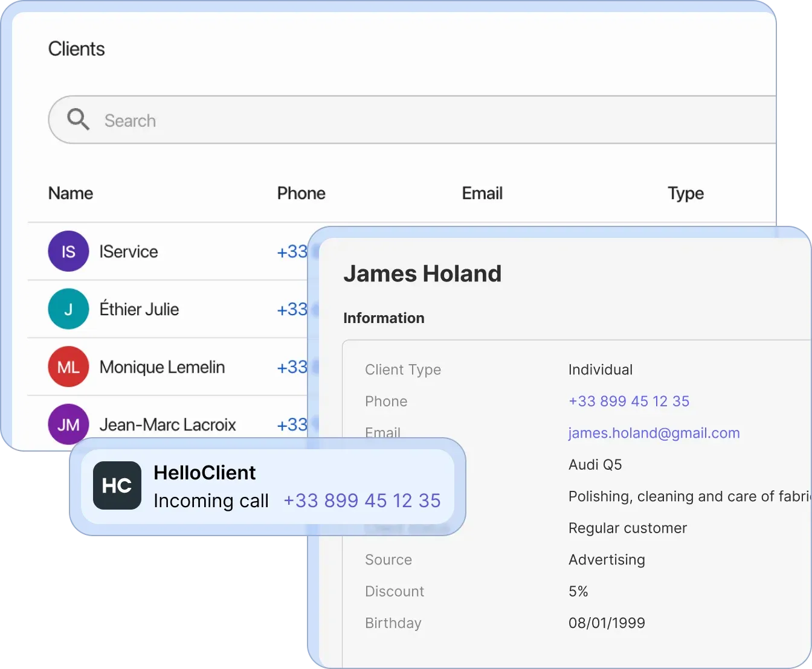Select Jean-Marc Lacroix's purple JM avatar
The image size is (812, 669).
(x=68, y=424)
